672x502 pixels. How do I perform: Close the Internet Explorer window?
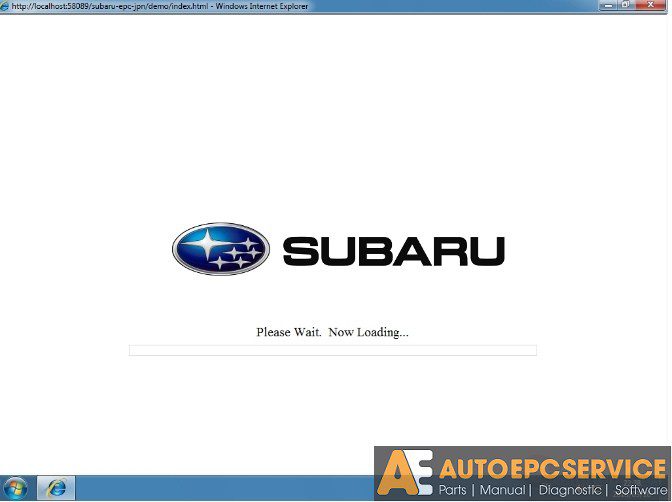(651, 5)
